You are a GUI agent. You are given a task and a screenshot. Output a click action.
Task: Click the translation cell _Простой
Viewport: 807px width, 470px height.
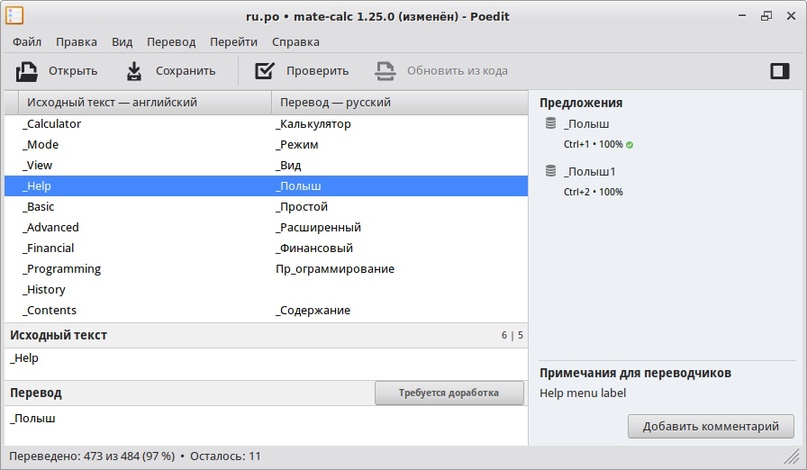(302, 206)
